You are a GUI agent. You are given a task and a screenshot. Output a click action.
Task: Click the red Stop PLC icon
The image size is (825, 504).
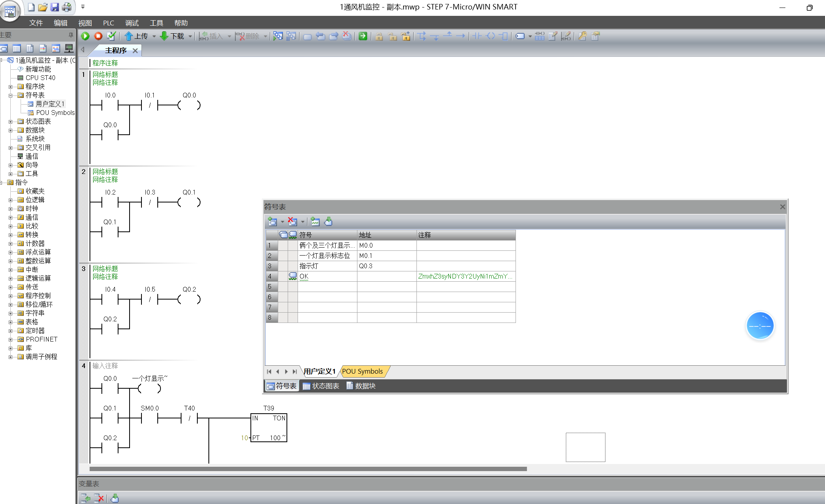coord(98,36)
